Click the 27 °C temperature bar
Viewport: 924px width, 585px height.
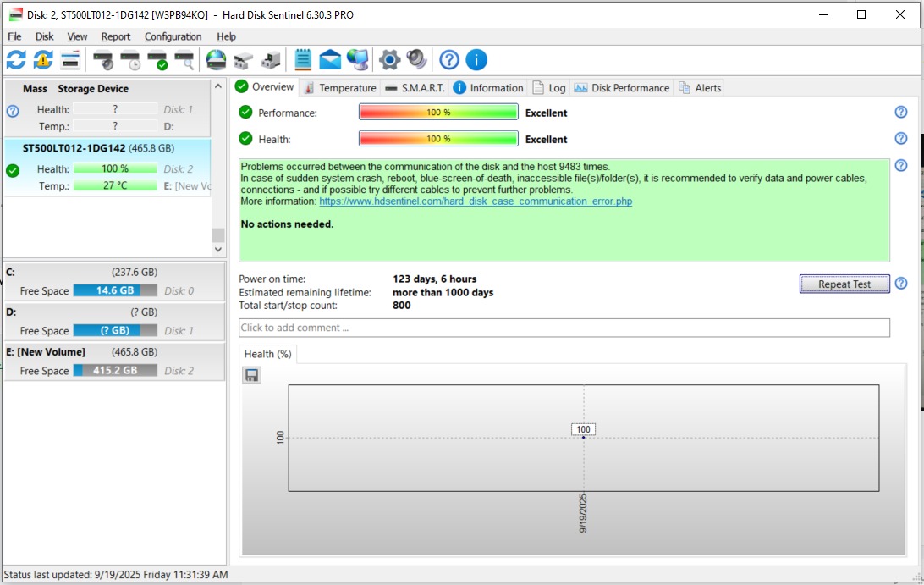(115, 185)
